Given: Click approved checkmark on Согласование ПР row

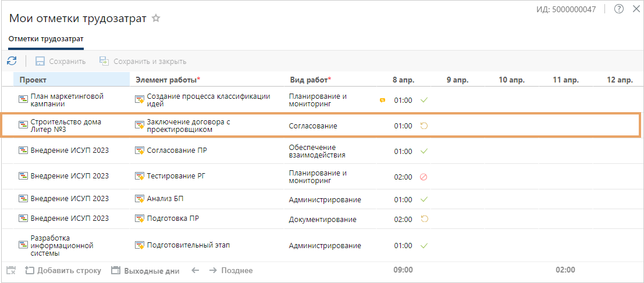Looking at the screenshot, I should (424, 151).
